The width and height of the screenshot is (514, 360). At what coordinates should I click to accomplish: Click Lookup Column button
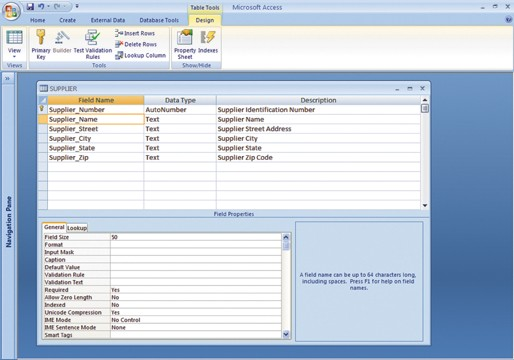[140, 55]
